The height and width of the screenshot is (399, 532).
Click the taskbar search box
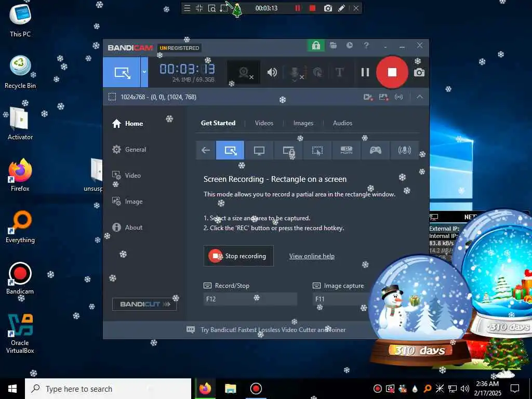pyautogui.click(x=108, y=389)
